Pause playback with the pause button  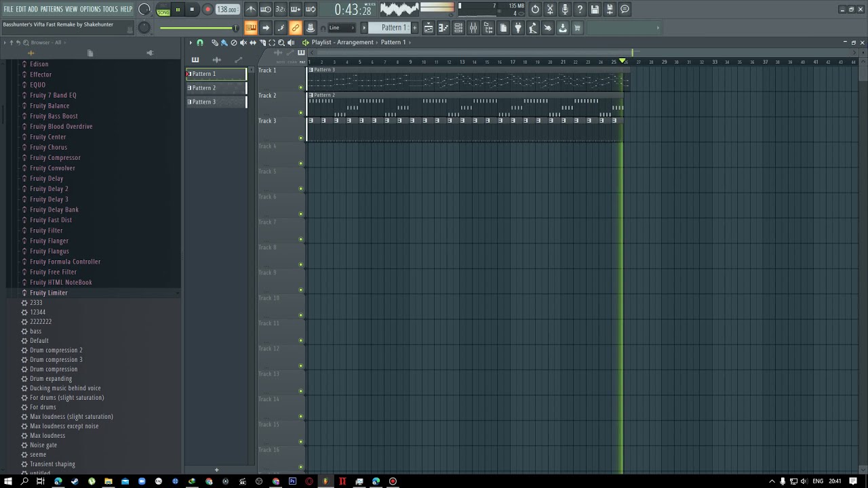click(x=178, y=9)
